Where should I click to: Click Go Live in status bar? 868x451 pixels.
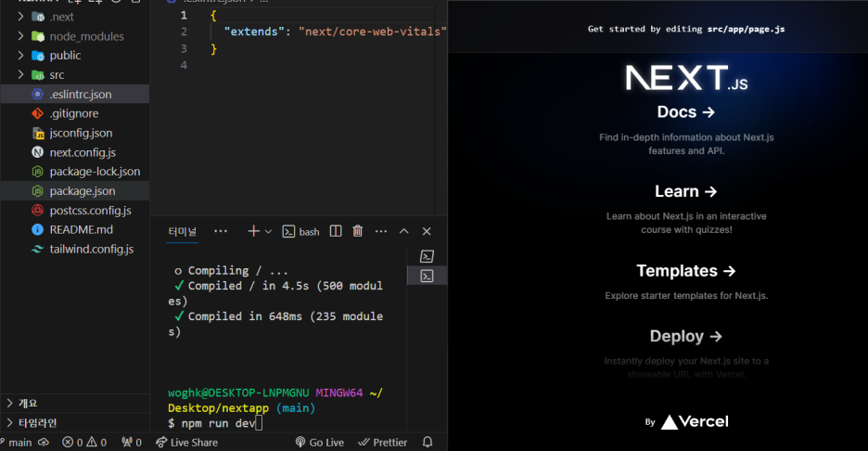click(319, 442)
